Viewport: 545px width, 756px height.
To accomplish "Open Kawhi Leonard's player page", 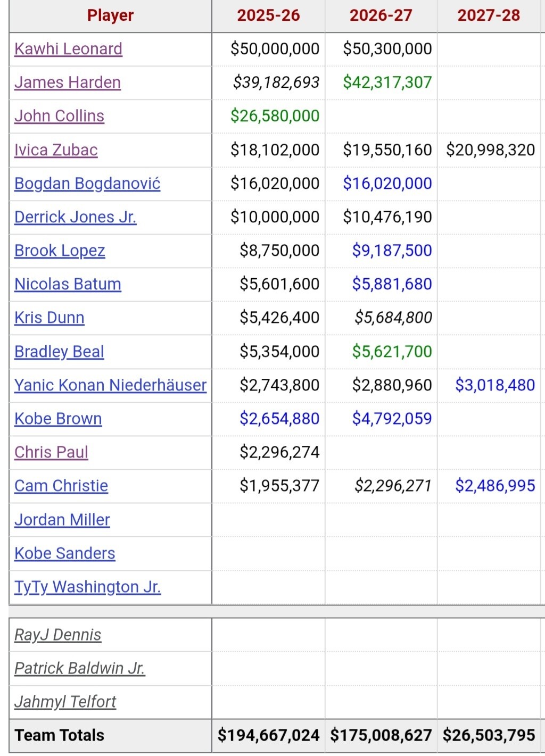I will coord(68,49).
